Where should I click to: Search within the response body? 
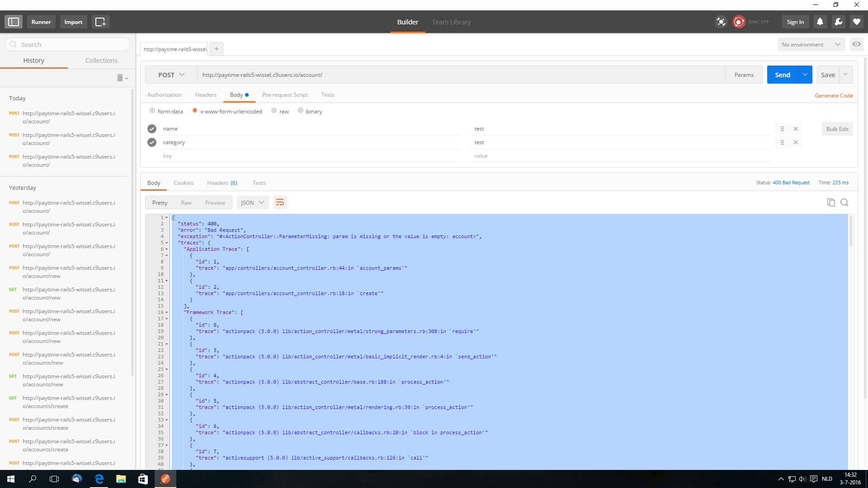844,202
